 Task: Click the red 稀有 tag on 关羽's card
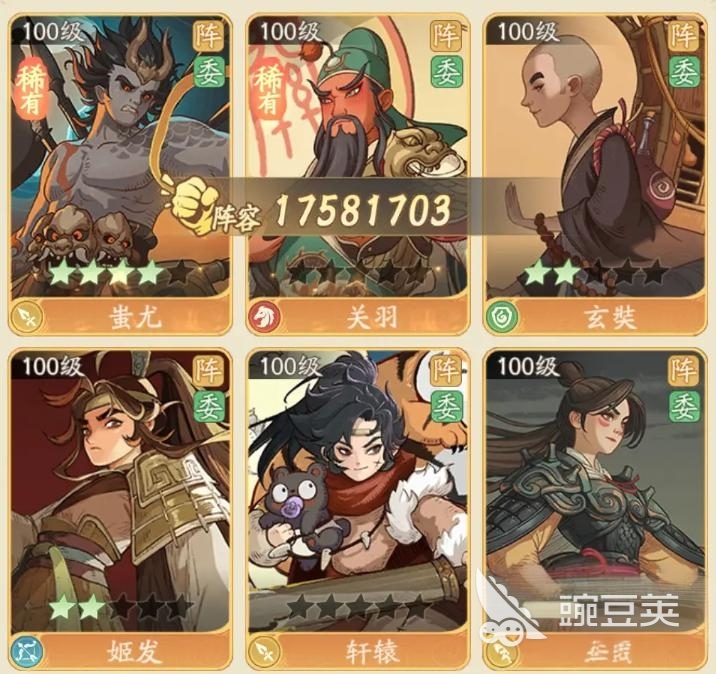269,89
